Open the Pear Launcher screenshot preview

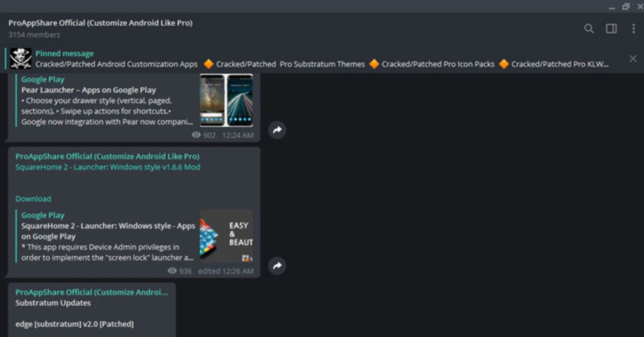(x=226, y=100)
